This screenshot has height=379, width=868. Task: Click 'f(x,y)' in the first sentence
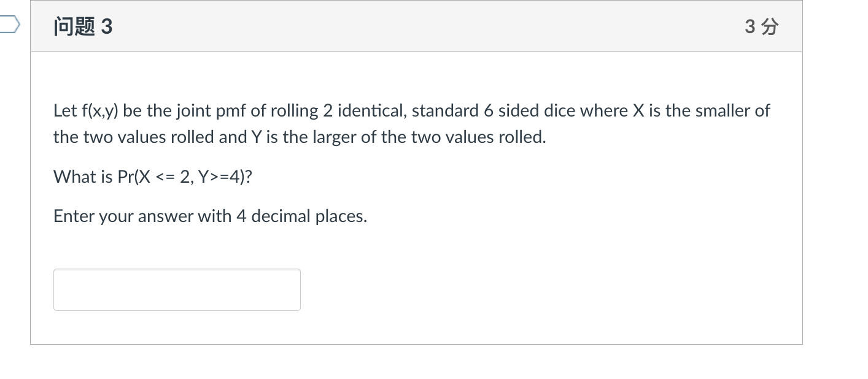tap(100, 111)
